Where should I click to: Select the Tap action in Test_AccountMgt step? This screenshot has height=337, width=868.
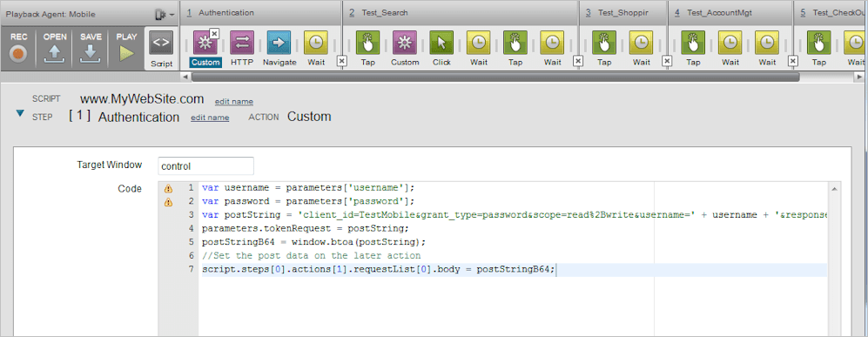tap(693, 44)
